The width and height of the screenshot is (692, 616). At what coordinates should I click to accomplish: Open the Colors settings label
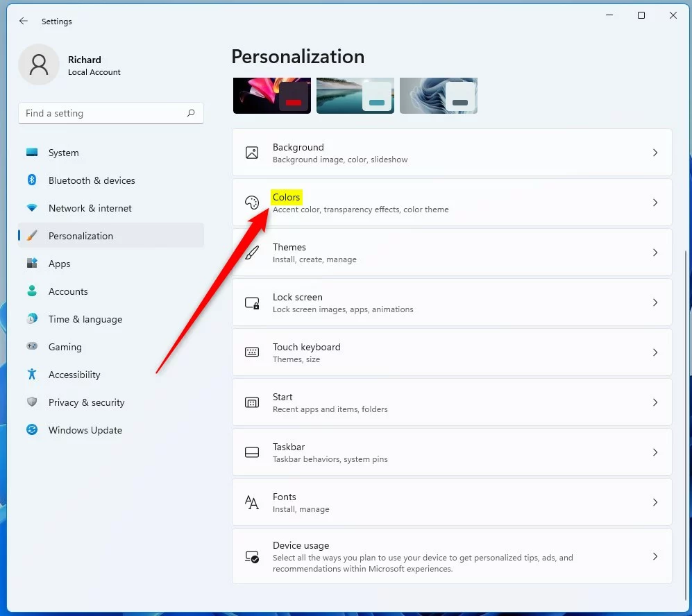286,197
